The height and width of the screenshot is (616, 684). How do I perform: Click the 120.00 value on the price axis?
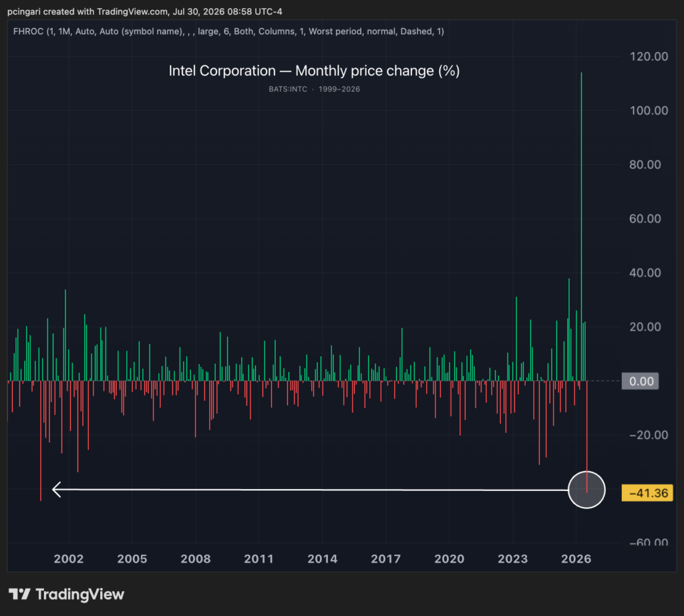click(x=649, y=57)
